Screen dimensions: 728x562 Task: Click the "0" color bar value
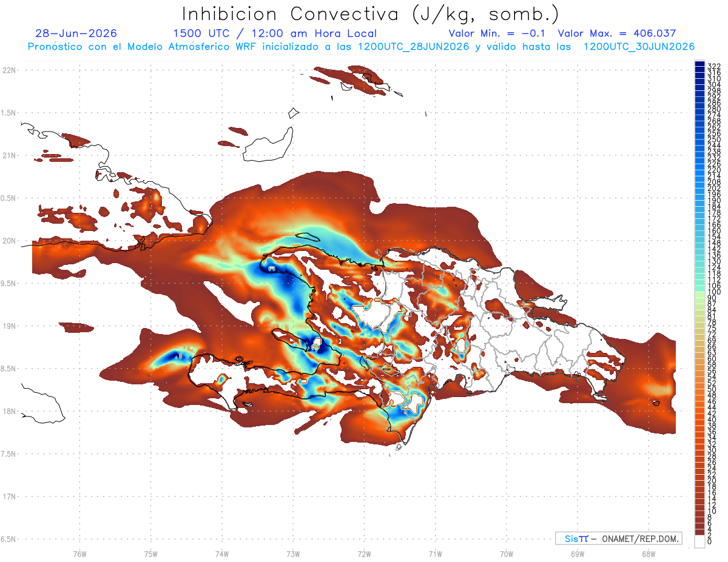(709, 541)
